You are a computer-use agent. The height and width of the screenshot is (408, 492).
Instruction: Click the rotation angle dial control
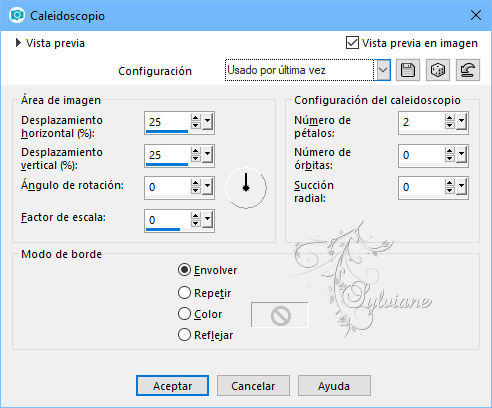pyautogui.click(x=246, y=188)
